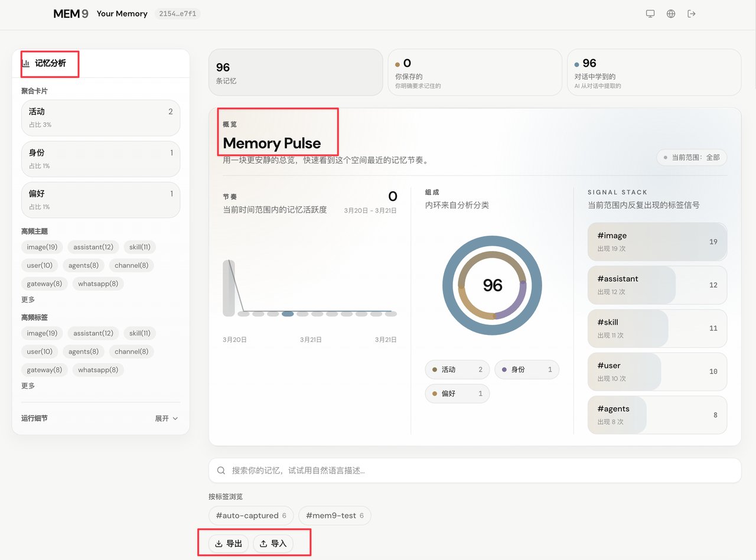The width and height of the screenshot is (756, 560).
Task: Expand 更多 under 高频主题
Action: (x=28, y=299)
